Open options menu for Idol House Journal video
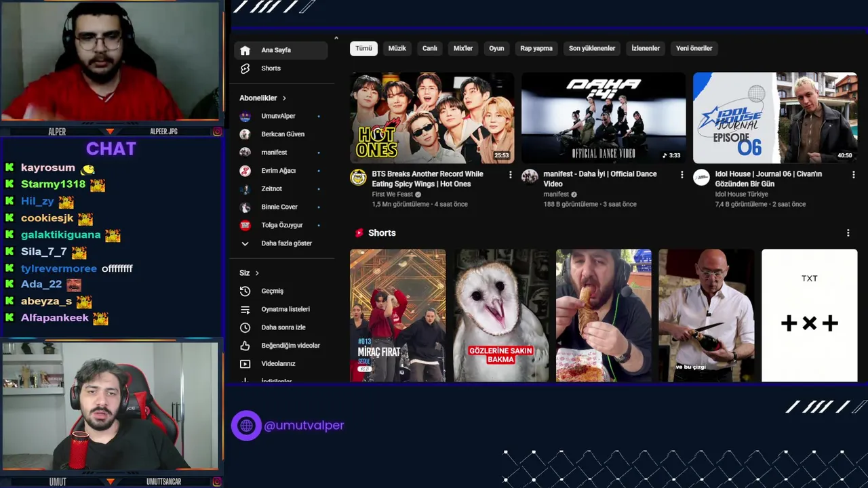 853,175
